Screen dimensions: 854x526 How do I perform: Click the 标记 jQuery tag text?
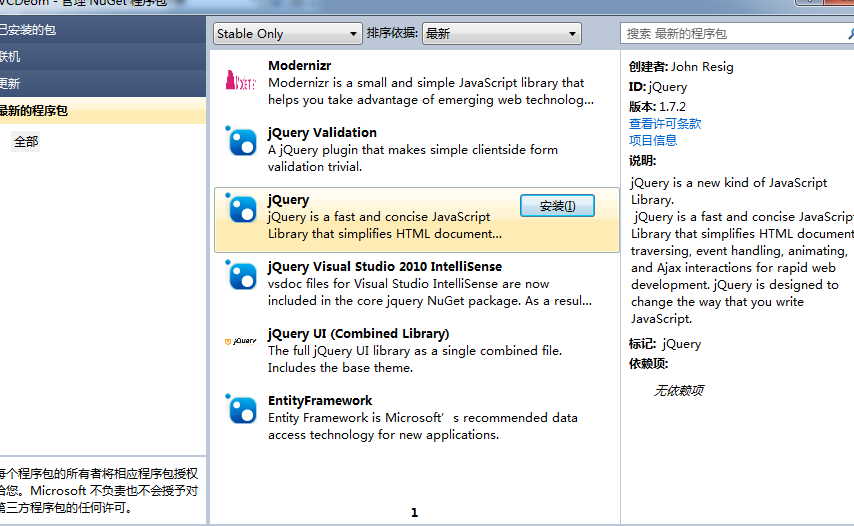665,344
